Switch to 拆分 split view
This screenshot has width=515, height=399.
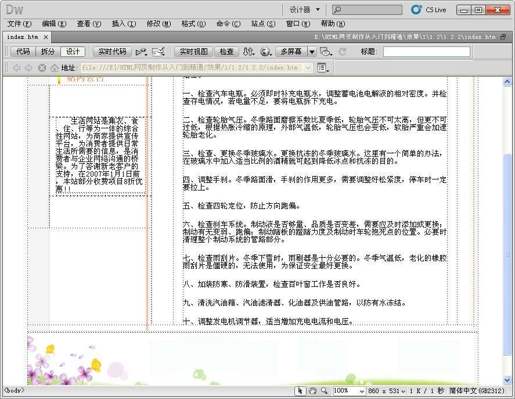point(48,52)
